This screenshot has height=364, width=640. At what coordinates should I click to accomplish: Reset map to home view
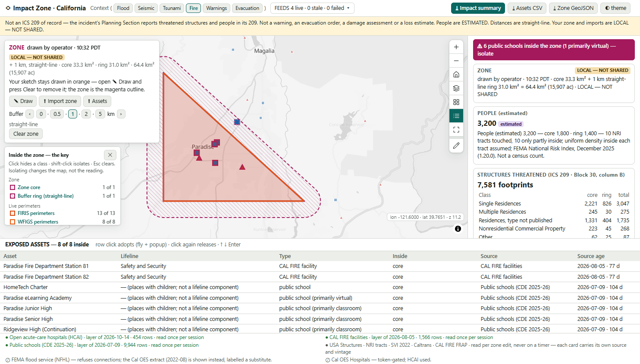(456, 75)
